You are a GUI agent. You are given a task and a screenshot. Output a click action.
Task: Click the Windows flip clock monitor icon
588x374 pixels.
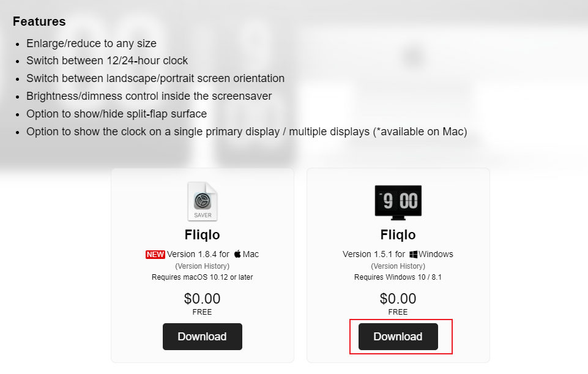coord(398,201)
